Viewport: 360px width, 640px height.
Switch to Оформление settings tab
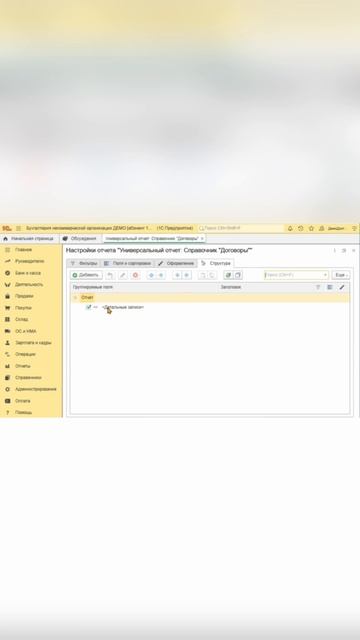(x=176, y=263)
